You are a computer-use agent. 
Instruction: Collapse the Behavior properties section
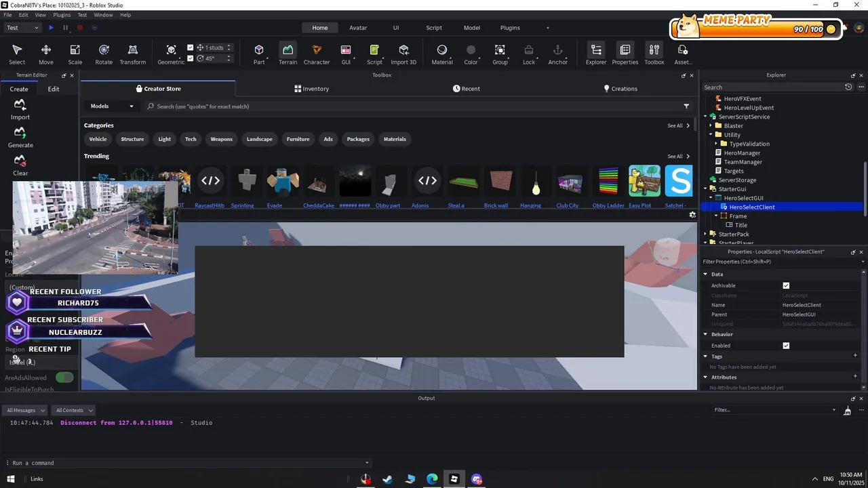coord(705,334)
